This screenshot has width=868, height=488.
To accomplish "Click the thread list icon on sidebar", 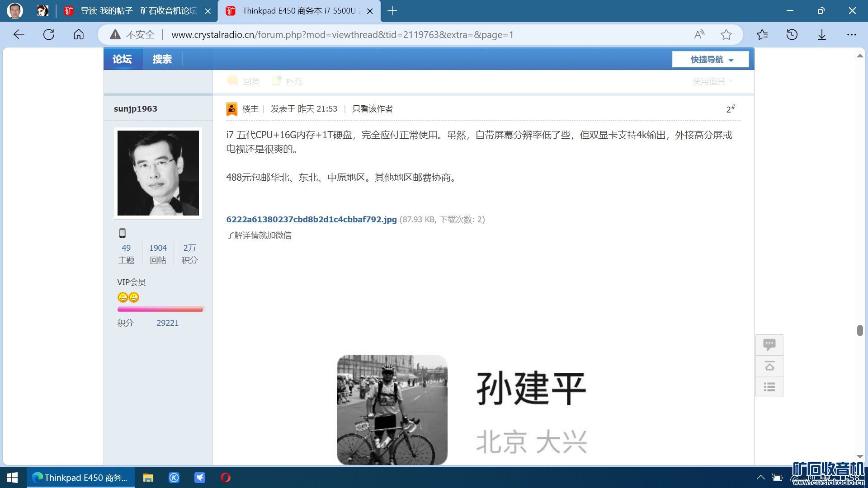I will (x=769, y=387).
